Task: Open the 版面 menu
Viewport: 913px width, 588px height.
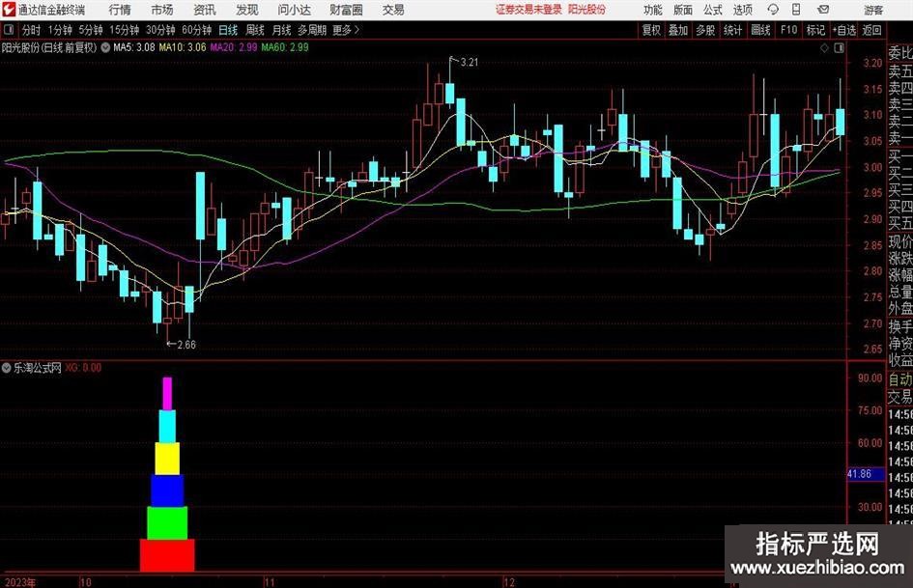Action: point(683,10)
